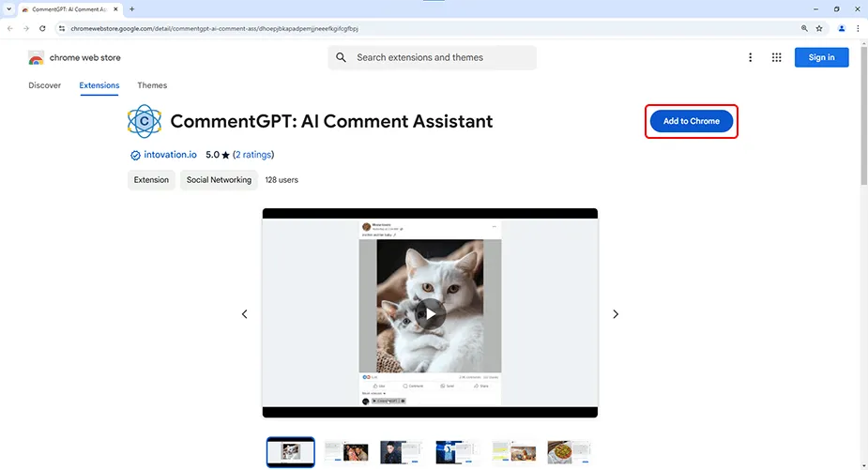Click the Social Networking category chip
Viewport: 868px width, 470px height.
point(219,180)
